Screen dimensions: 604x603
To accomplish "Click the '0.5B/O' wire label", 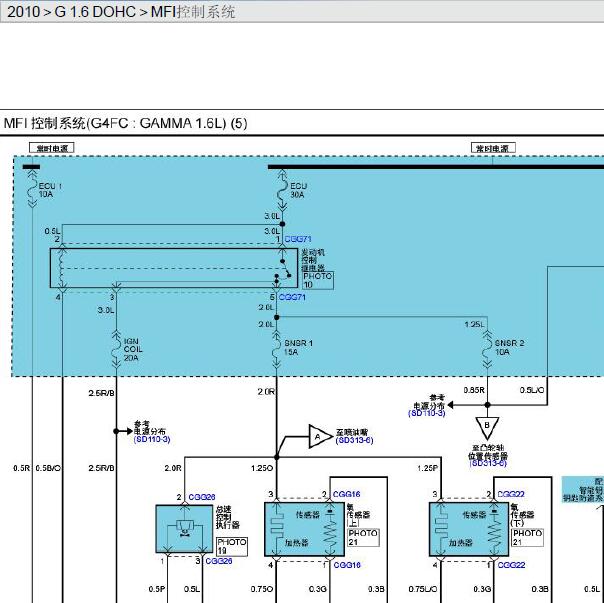I will click(48, 468).
